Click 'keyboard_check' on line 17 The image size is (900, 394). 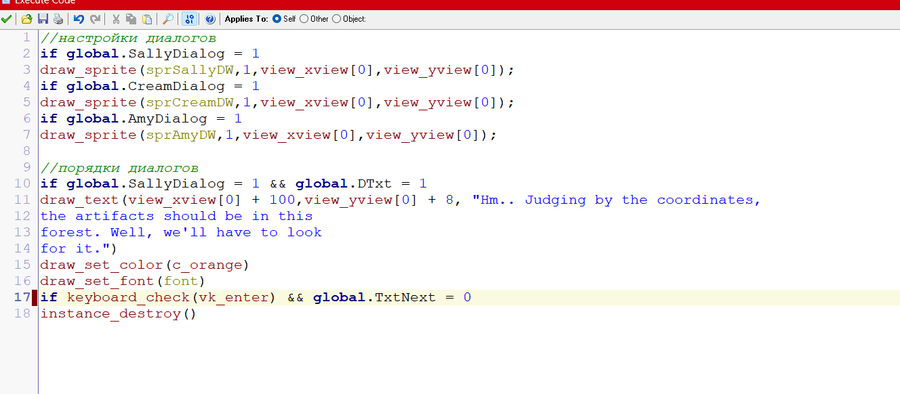coord(129,298)
